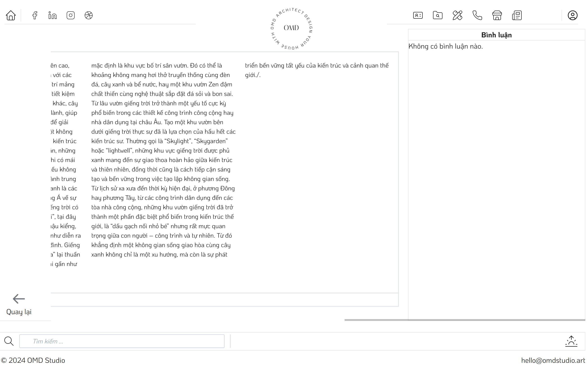Toggle the sunrise theme icon
Viewport: 588px width, 365px height.
click(x=571, y=341)
